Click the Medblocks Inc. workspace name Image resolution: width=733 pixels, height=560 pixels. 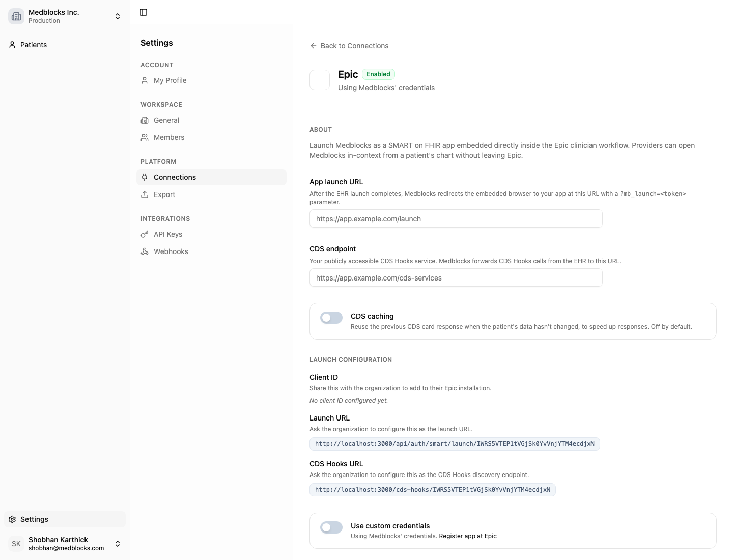click(x=54, y=12)
